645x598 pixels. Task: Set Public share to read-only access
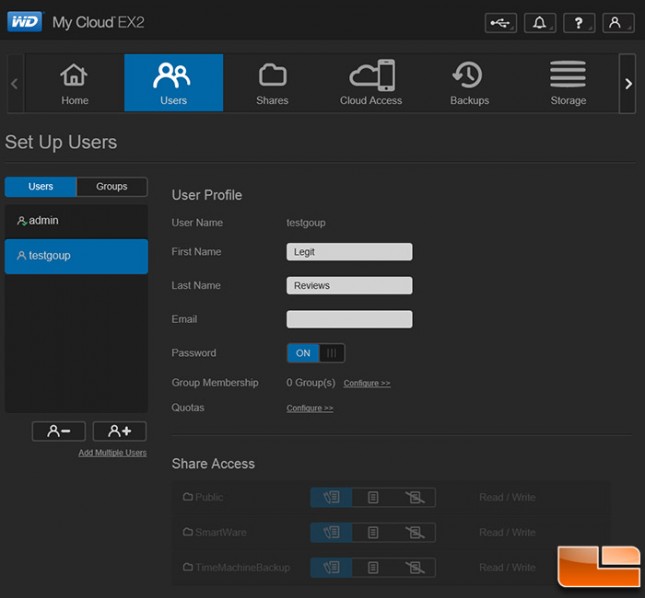tap(373, 498)
